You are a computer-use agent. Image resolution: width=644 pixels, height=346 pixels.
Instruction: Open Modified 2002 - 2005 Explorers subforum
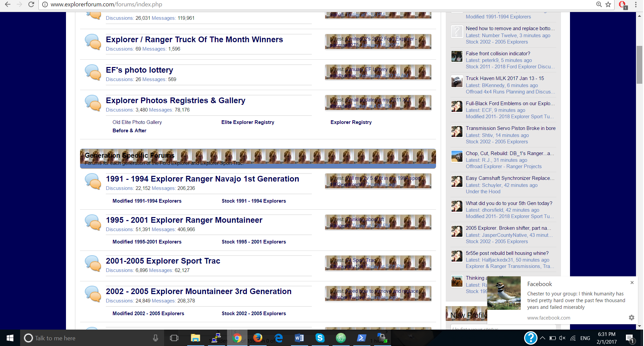tap(148, 314)
